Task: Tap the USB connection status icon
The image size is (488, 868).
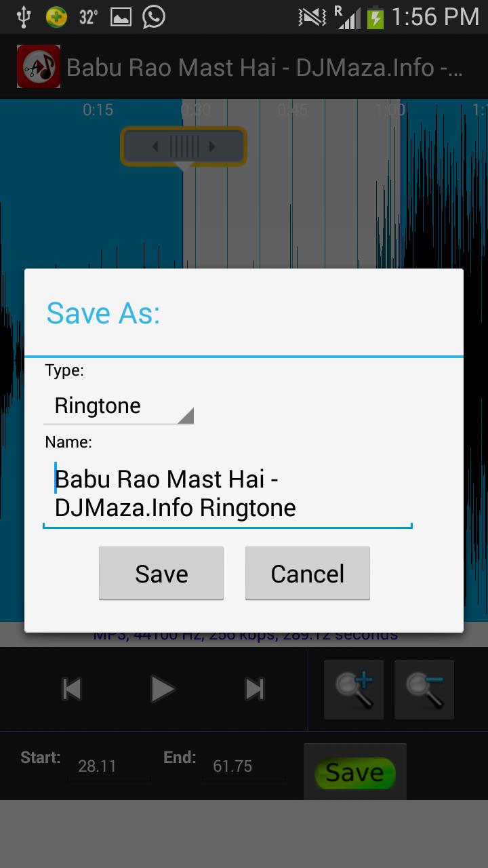Action: point(24,17)
